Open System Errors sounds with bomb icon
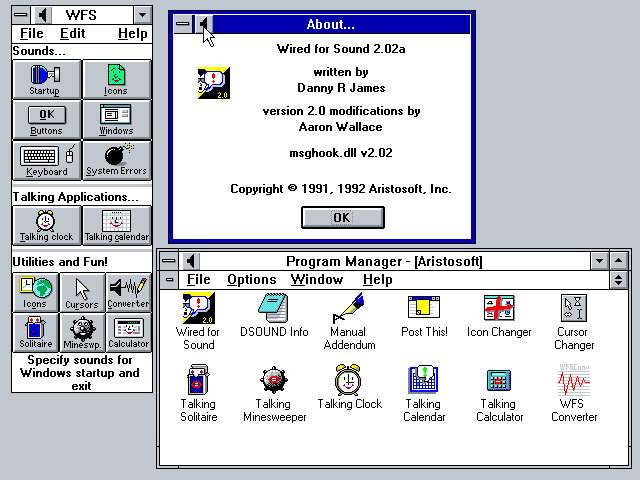The height and width of the screenshot is (480, 640). click(117, 160)
